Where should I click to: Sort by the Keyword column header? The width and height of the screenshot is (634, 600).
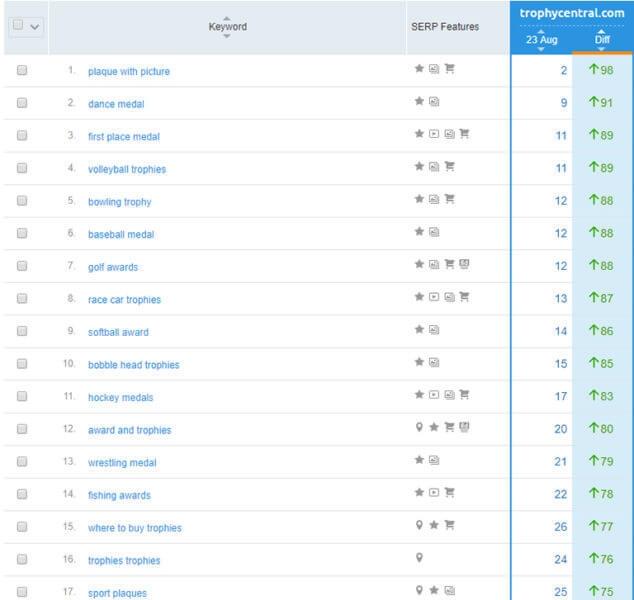(227, 27)
